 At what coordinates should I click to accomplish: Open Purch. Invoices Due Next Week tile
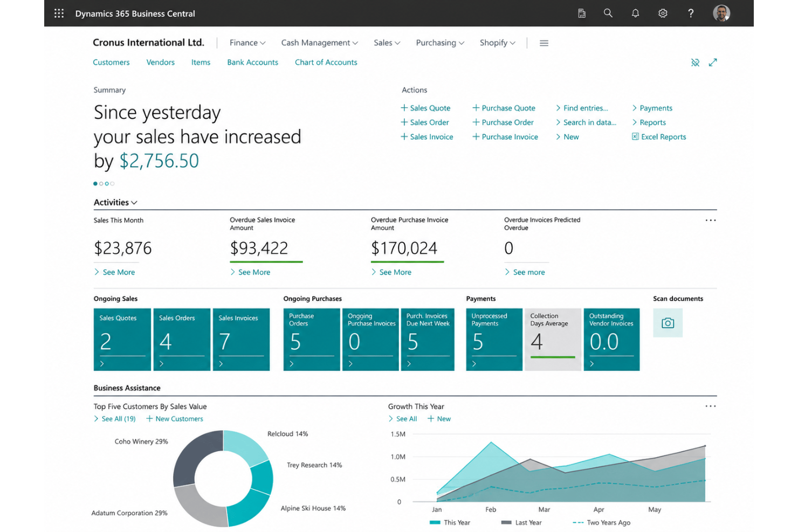[427, 339]
